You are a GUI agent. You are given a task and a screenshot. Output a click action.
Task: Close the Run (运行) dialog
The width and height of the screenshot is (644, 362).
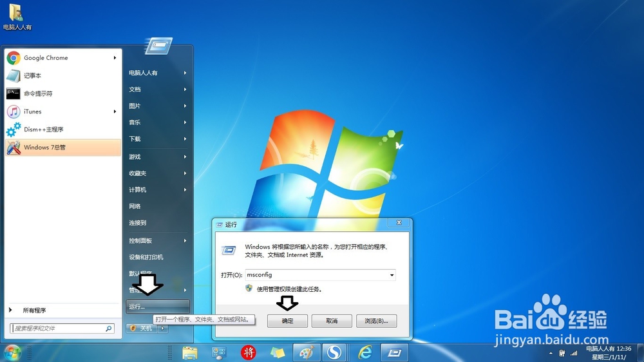click(399, 223)
